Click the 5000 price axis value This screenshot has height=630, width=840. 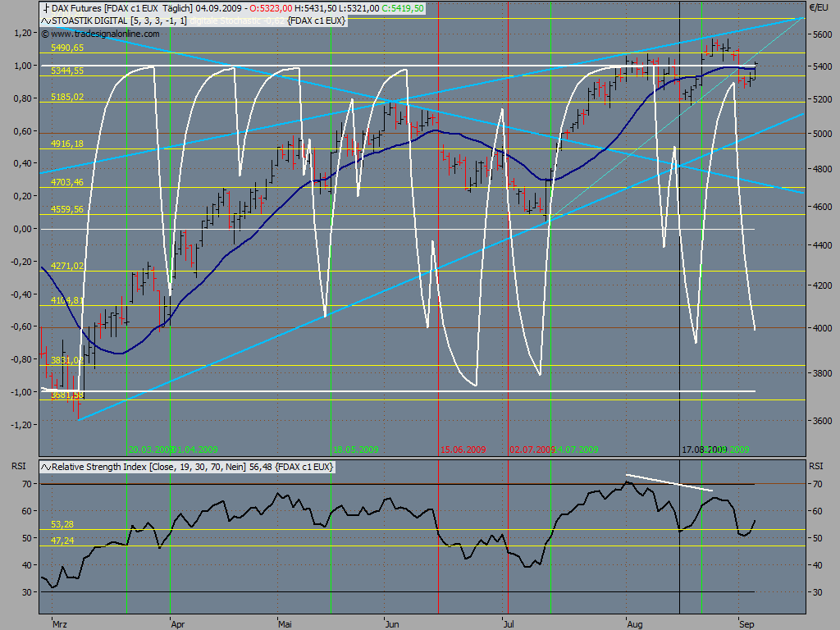click(822, 134)
